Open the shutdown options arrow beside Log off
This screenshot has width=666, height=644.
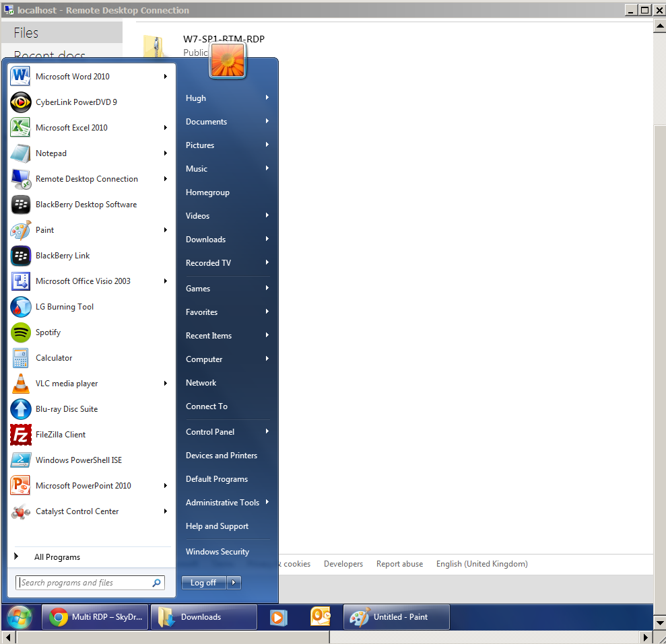[234, 583]
